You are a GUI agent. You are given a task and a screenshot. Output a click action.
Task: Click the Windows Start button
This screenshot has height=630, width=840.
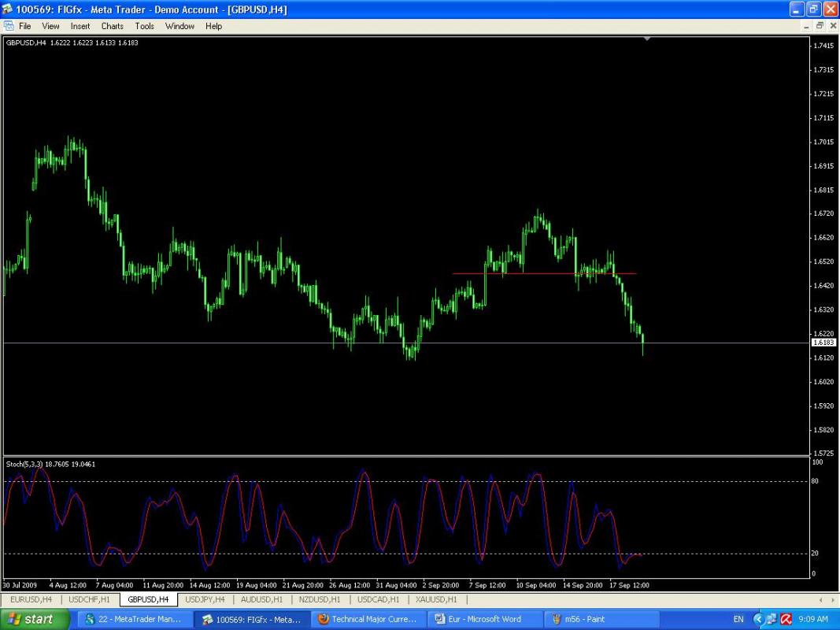coord(31,619)
